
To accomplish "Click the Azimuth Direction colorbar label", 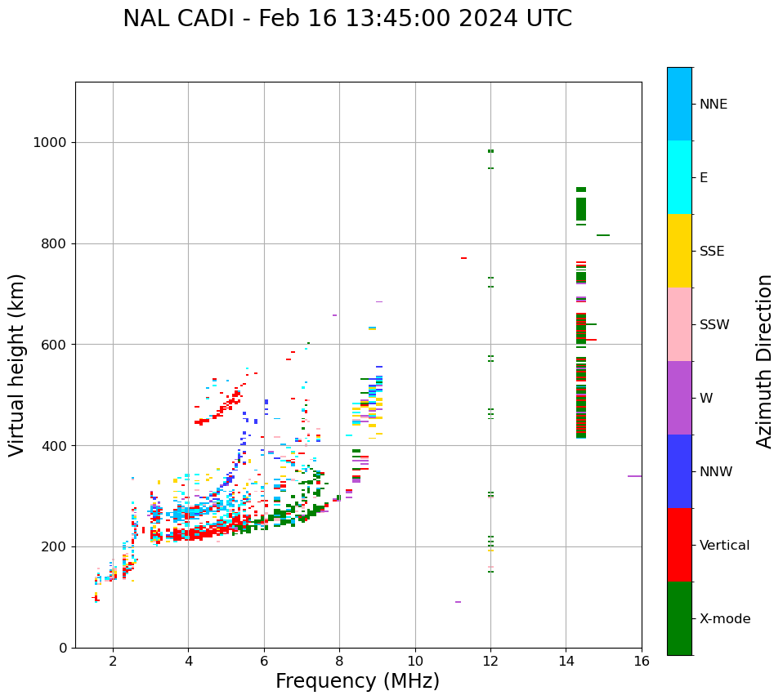I will coord(764,361).
